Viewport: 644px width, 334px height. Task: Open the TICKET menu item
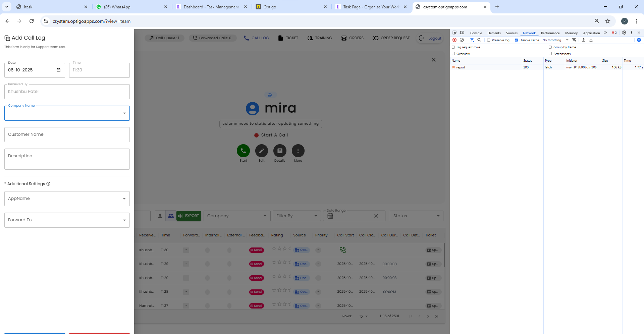pos(288,38)
